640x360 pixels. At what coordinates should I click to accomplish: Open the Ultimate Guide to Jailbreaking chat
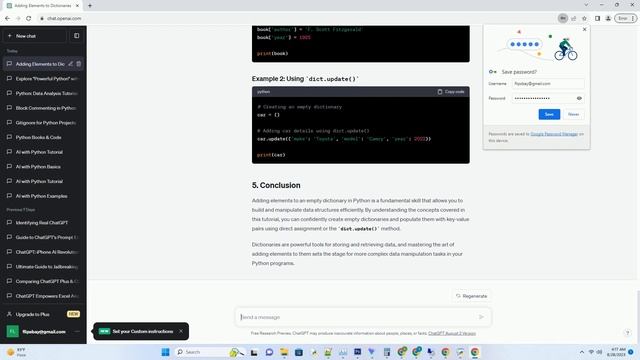coord(43,267)
